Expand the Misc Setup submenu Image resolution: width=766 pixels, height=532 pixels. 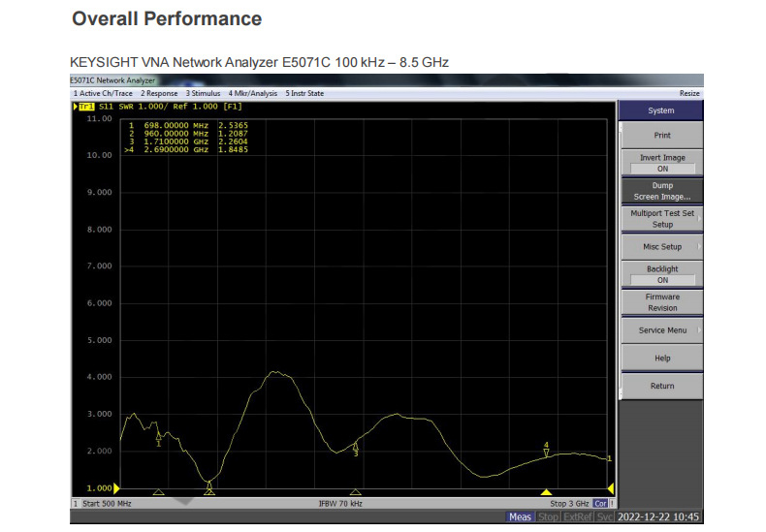[x=662, y=247]
